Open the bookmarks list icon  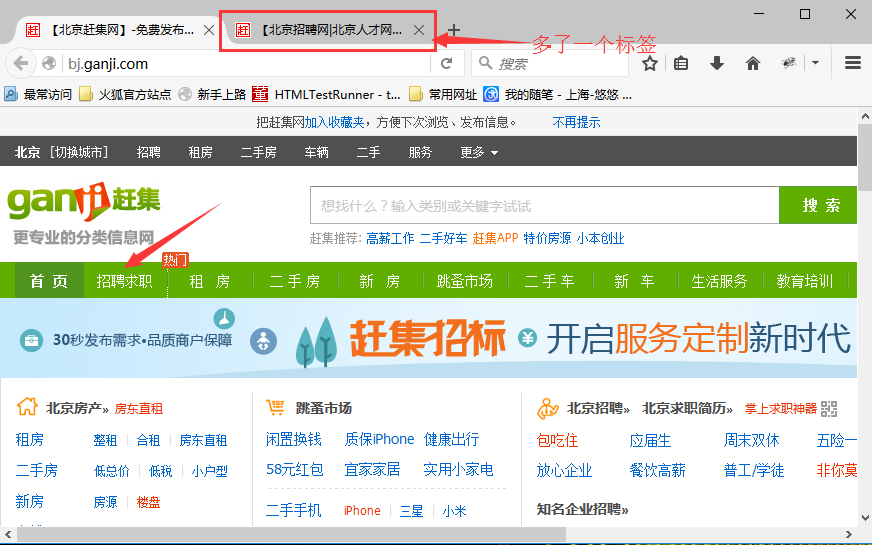pos(681,63)
